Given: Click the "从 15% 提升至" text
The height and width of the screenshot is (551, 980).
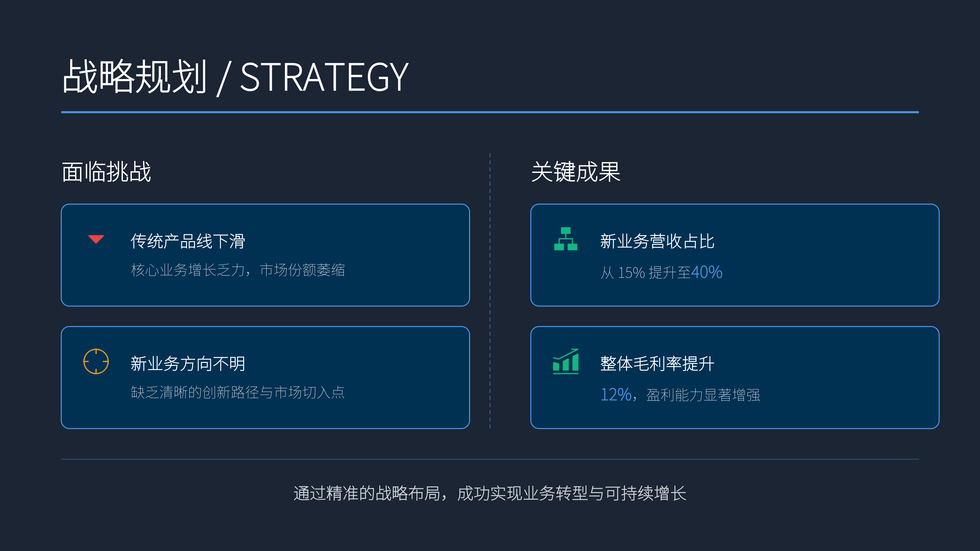Looking at the screenshot, I should click(x=645, y=273).
